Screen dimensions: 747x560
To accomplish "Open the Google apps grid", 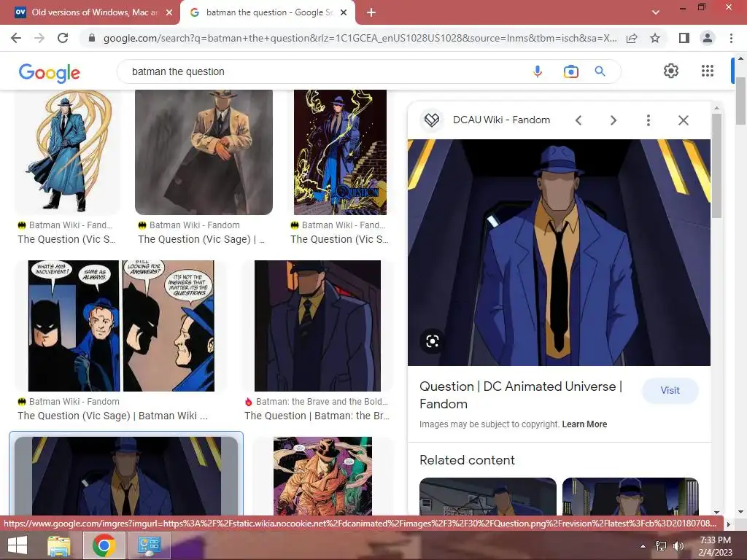I will [708, 71].
